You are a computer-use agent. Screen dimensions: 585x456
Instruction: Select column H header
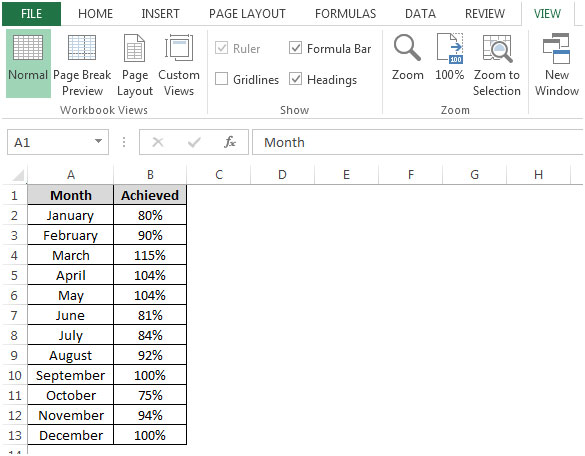click(x=538, y=175)
